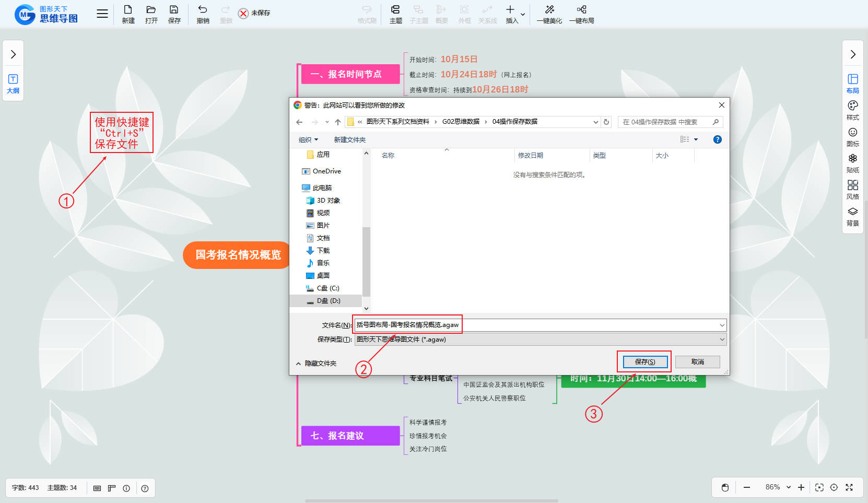The image size is (868, 503).
Task: Expand the 保存类型 file type dropdown
Action: point(722,340)
